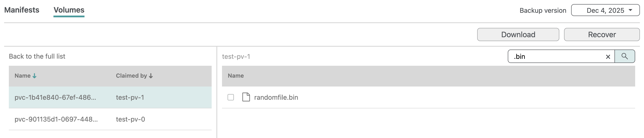Screen dimensions: 644x138
Task: Clear the .bin search text
Action: pos(608,57)
